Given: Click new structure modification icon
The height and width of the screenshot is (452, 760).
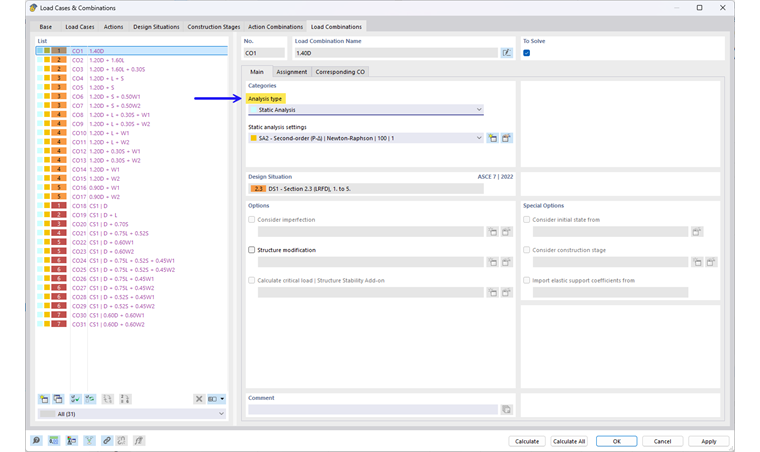Looking at the screenshot, I should click(x=493, y=262).
